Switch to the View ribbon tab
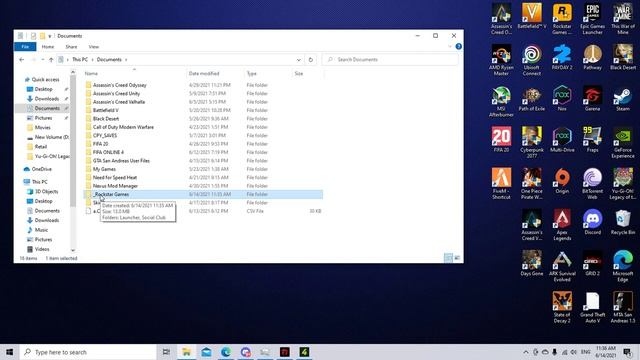640x360 pixels. [x=94, y=47]
